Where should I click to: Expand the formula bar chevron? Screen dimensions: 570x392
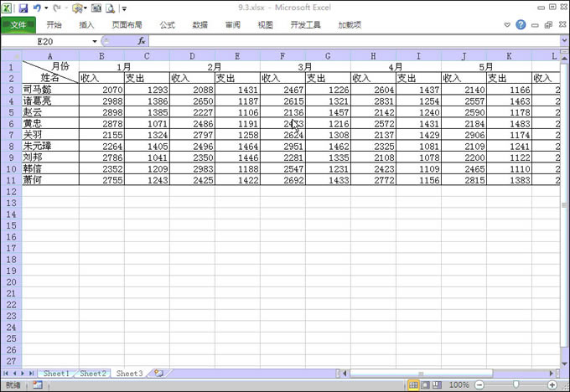coord(564,41)
